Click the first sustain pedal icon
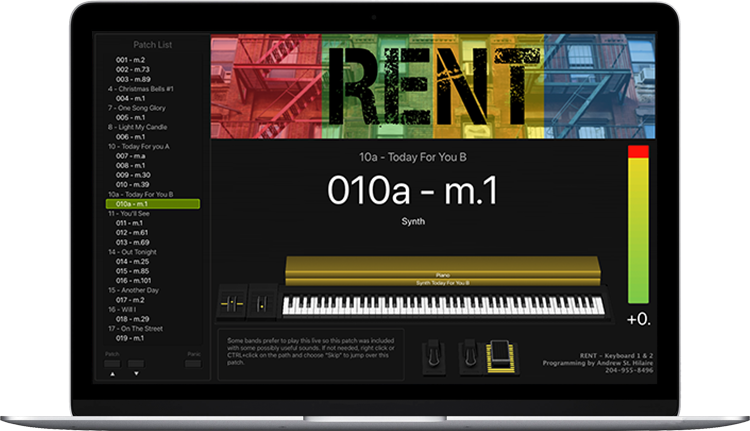This screenshot has height=431, width=750. 433,357
